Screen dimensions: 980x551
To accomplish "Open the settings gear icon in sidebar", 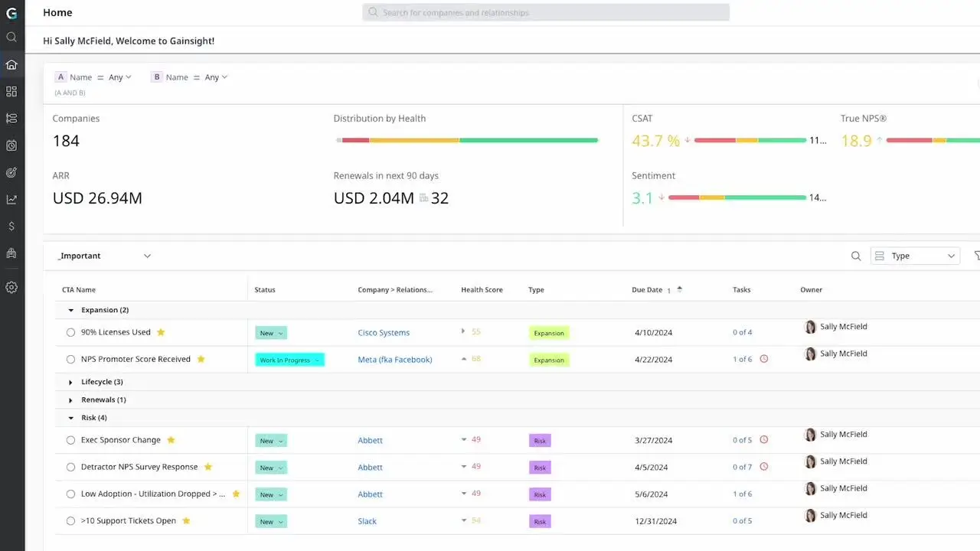I will [x=11, y=288].
